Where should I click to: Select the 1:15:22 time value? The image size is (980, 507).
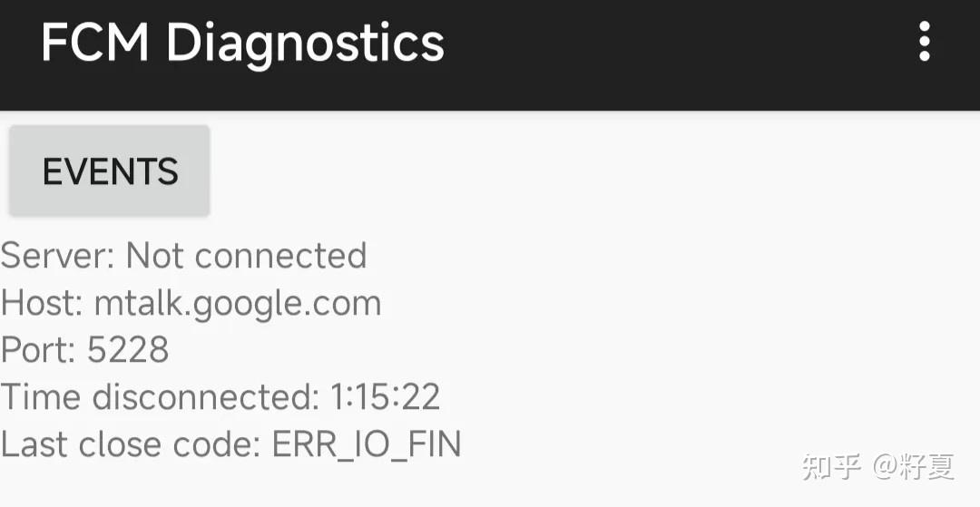[385, 398]
